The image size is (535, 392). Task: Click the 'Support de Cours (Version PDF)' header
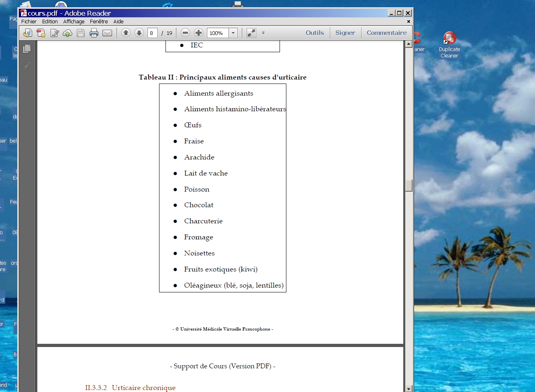tap(223, 366)
